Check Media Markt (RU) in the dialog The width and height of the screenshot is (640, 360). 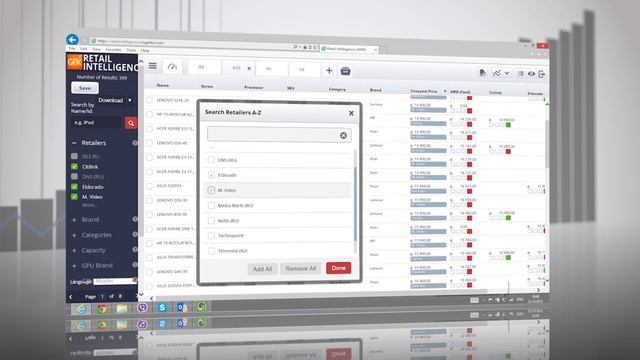(x=211, y=205)
